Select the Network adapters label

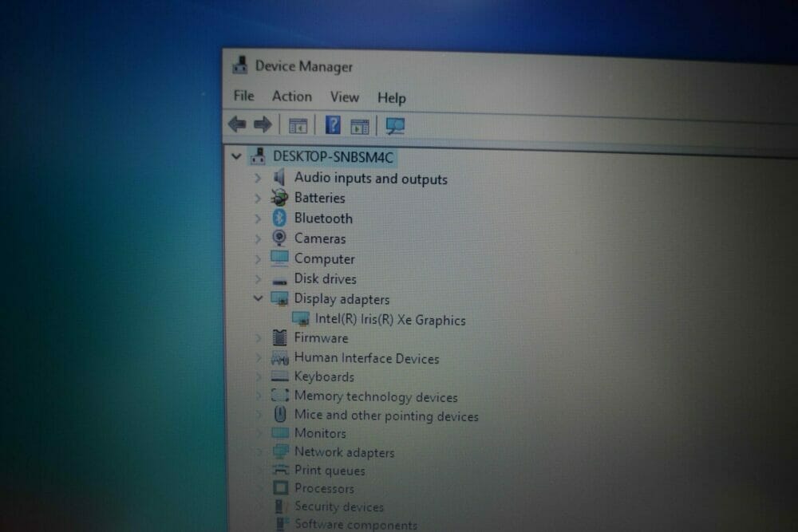coord(345,452)
